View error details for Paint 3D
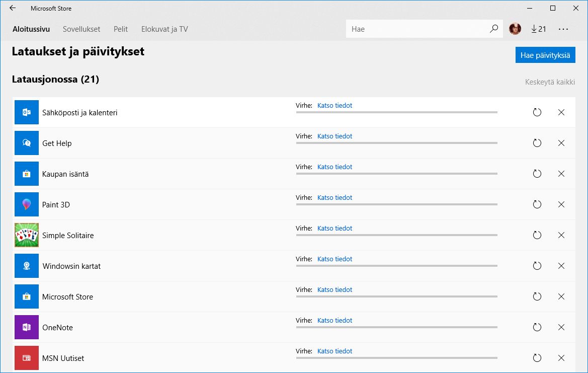 334,198
